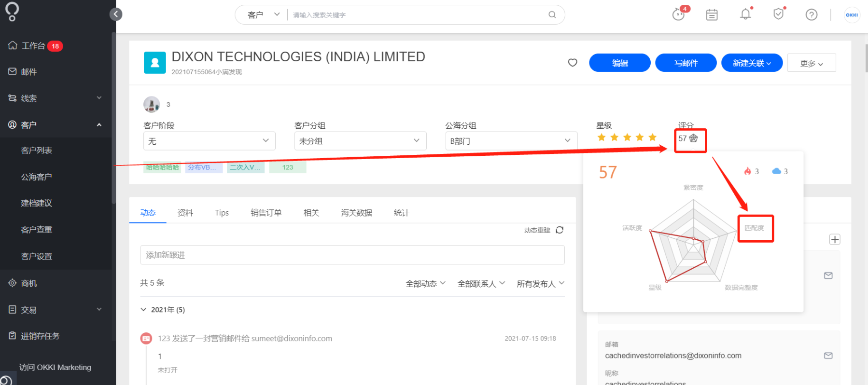Open the 客户阶段 dropdown

210,141
